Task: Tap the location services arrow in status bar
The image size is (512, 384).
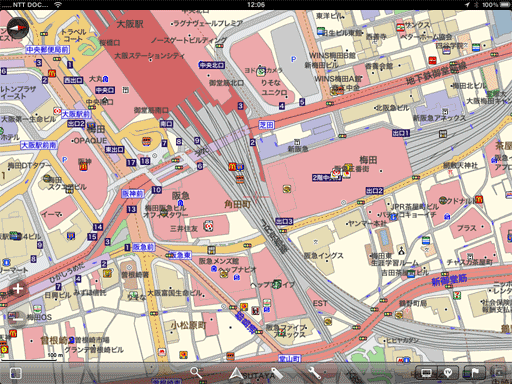Action: [x=467, y=5]
